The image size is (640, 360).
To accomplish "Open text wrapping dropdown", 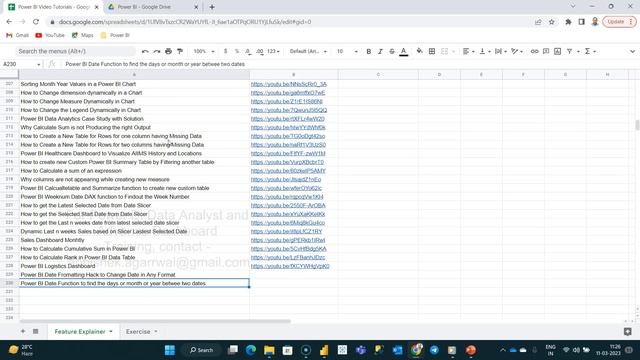I will [x=501, y=51].
